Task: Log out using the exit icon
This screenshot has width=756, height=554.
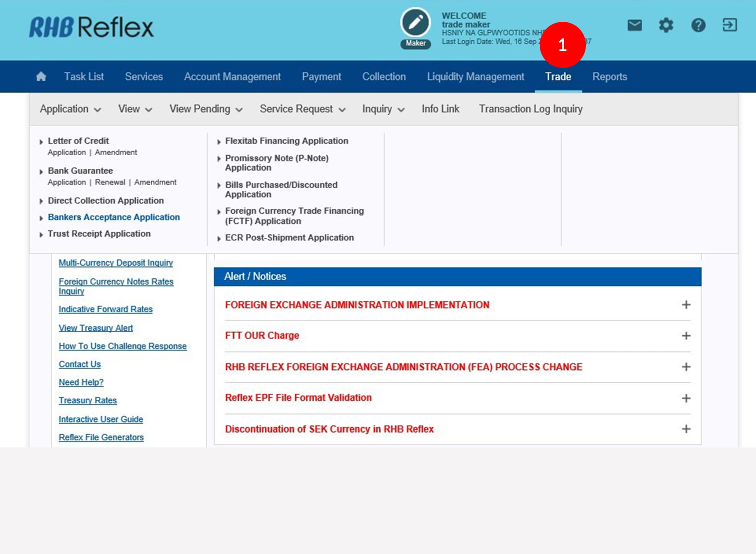Action: tap(730, 25)
